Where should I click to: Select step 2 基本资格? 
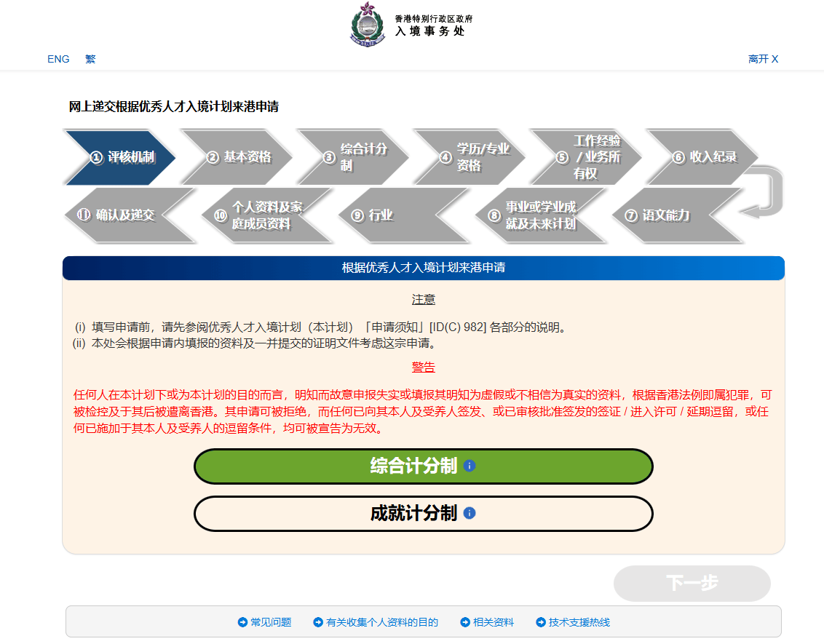tap(237, 157)
